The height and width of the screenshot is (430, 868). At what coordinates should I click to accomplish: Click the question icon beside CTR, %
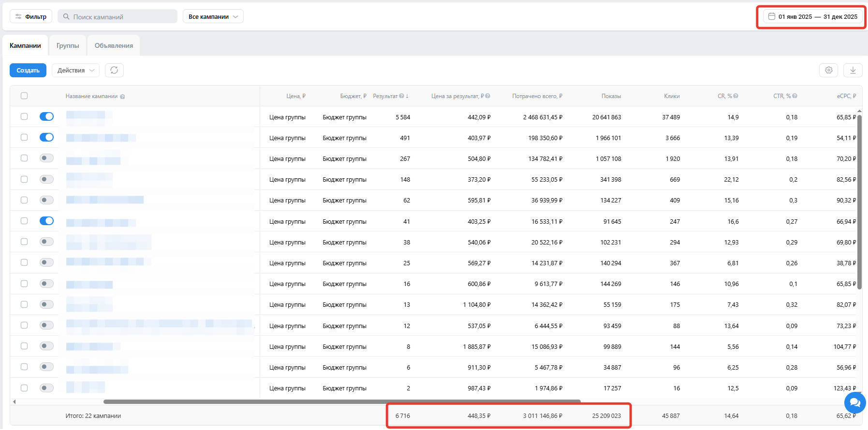(x=794, y=96)
